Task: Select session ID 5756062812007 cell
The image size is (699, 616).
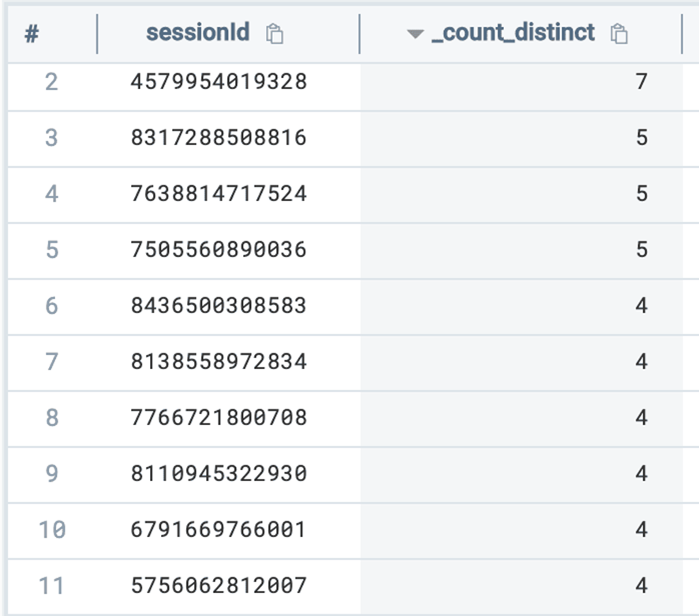Action: pyautogui.click(x=219, y=586)
